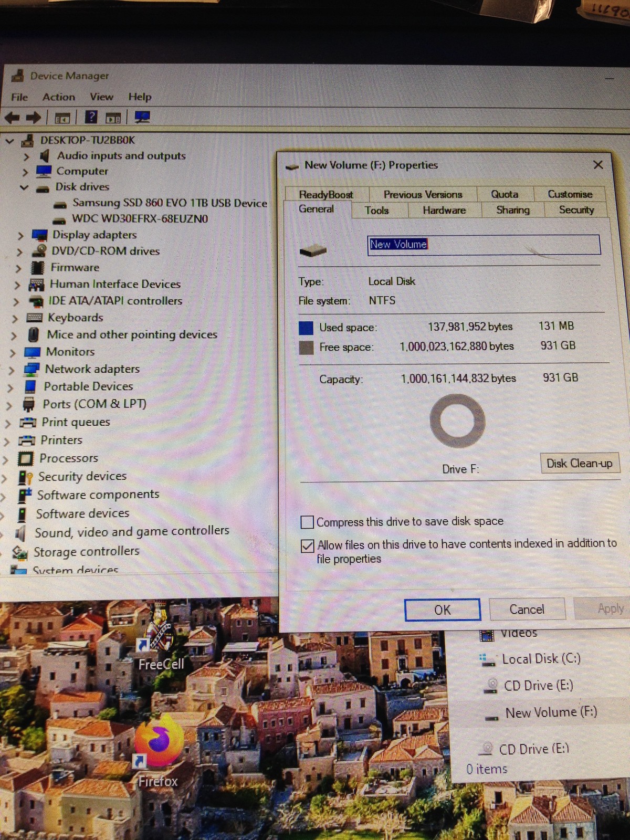Screen dimensions: 630x840
Task: Select the Software devices tree item
Action: (x=82, y=513)
